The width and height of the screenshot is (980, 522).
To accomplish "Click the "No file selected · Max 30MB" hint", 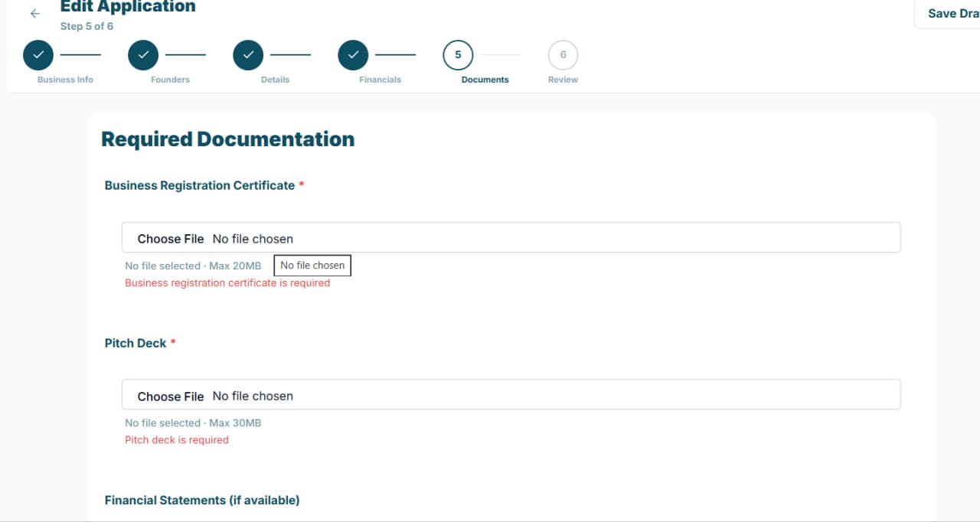I will [193, 422].
